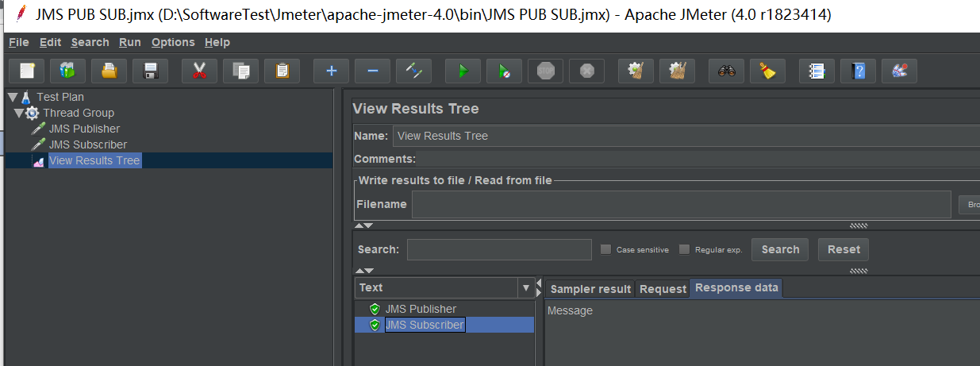Image resolution: width=980 pixels, height=366 pixels.
Task: Click the collapse arrows above the Search row
Action: click(363, 225)
